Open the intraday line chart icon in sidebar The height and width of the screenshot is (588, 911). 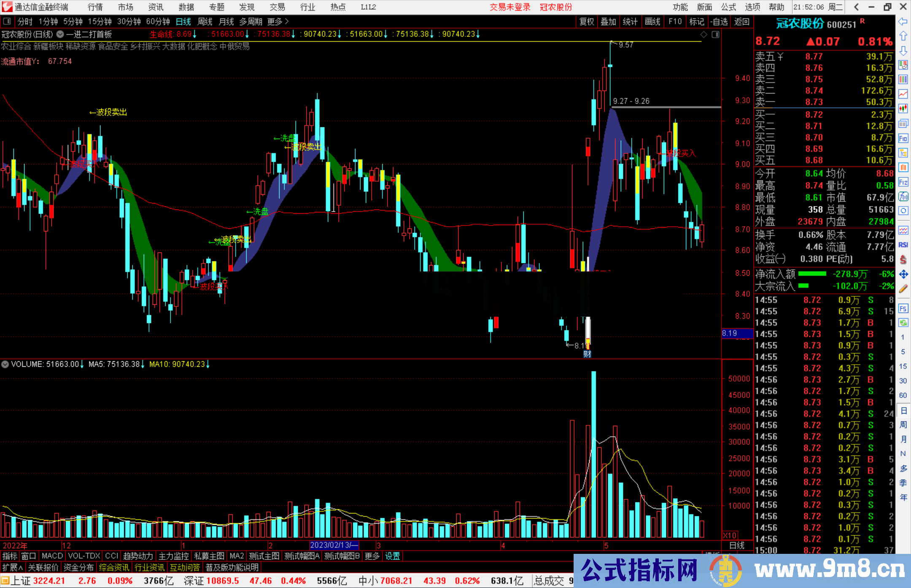pos(903,94)
